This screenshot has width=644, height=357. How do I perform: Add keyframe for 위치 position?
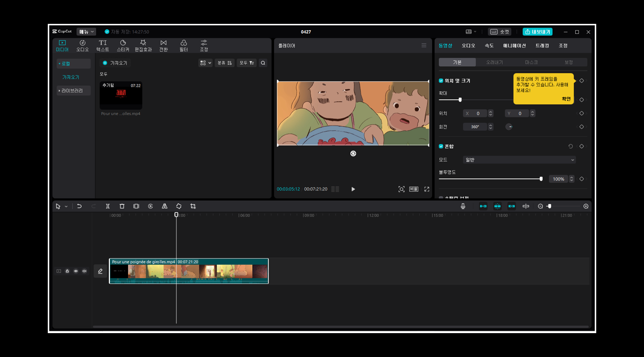click(581, 114)
